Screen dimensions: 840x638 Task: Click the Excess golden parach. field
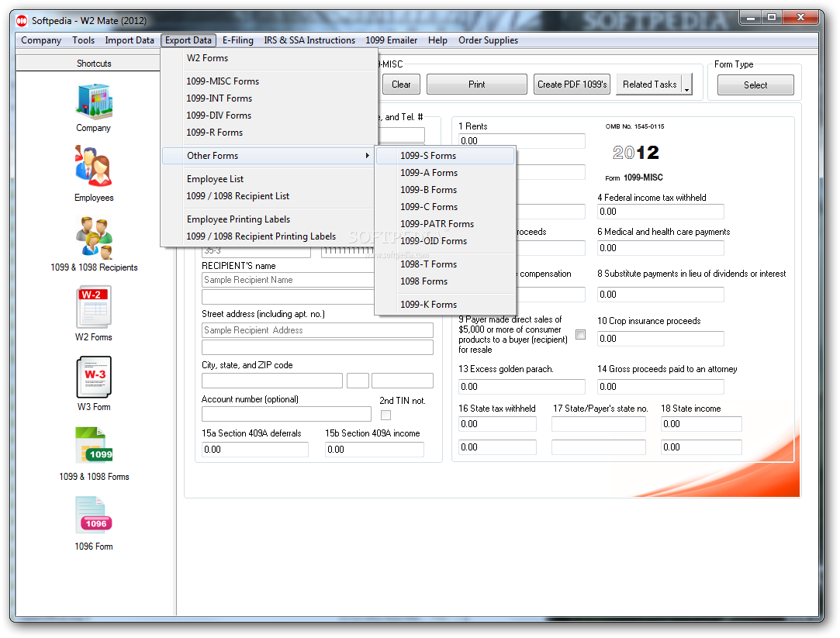coord(522,386)
